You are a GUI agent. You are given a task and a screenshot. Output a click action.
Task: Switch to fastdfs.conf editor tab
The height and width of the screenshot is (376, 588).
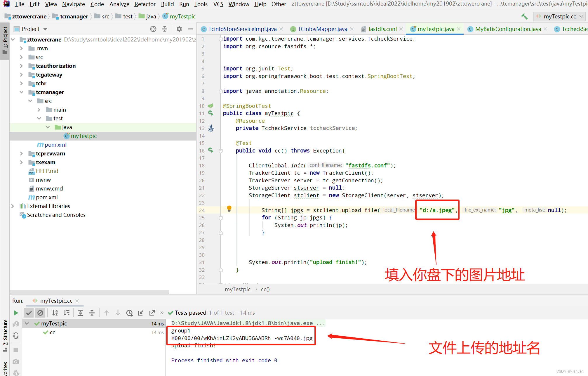point(382,29)
